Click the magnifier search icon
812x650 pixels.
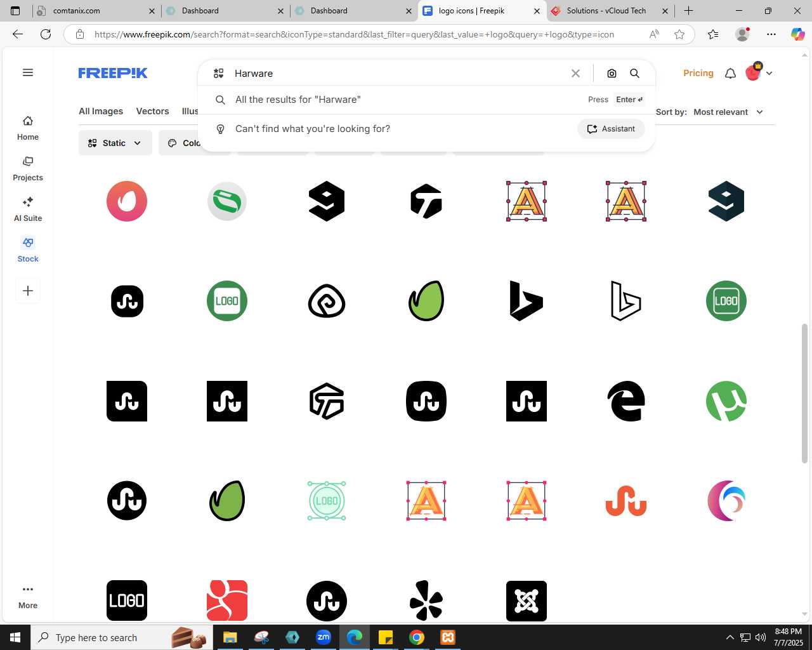click(634, 74)
